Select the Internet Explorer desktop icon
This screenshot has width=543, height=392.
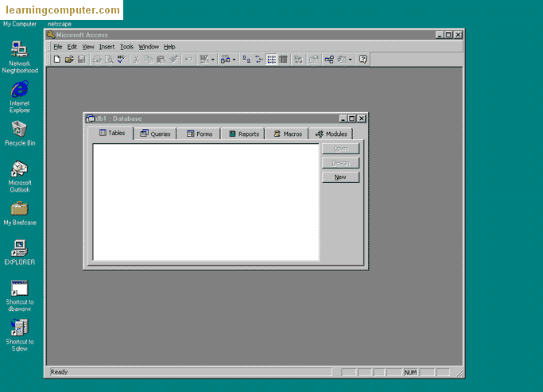click(x=20, y=97)
